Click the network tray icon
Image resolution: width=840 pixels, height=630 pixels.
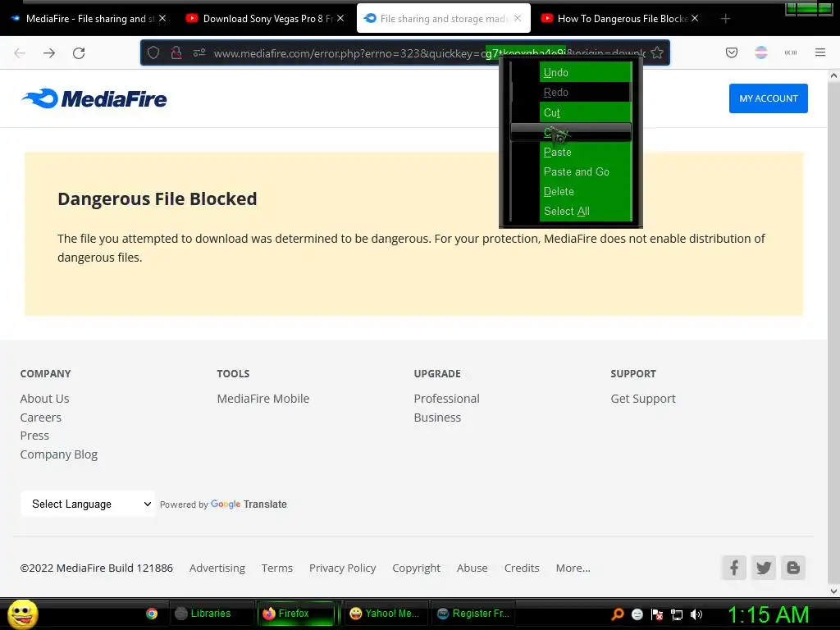point(677,614)
